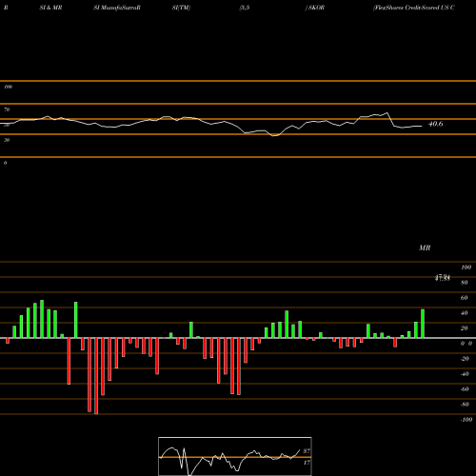
Task: Open the mini line chart thumbnail at bottom
Action: (235, 456)
